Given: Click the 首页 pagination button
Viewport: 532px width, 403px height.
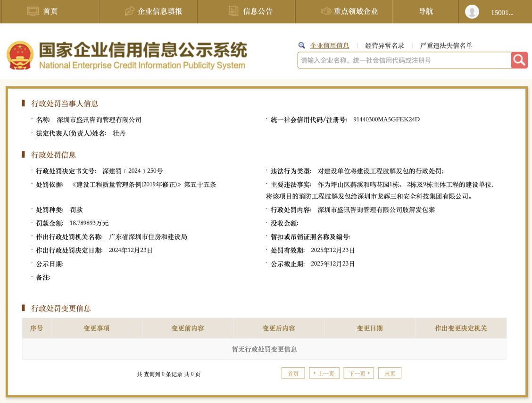Looking at the screenshot, I should coord(293,373).
